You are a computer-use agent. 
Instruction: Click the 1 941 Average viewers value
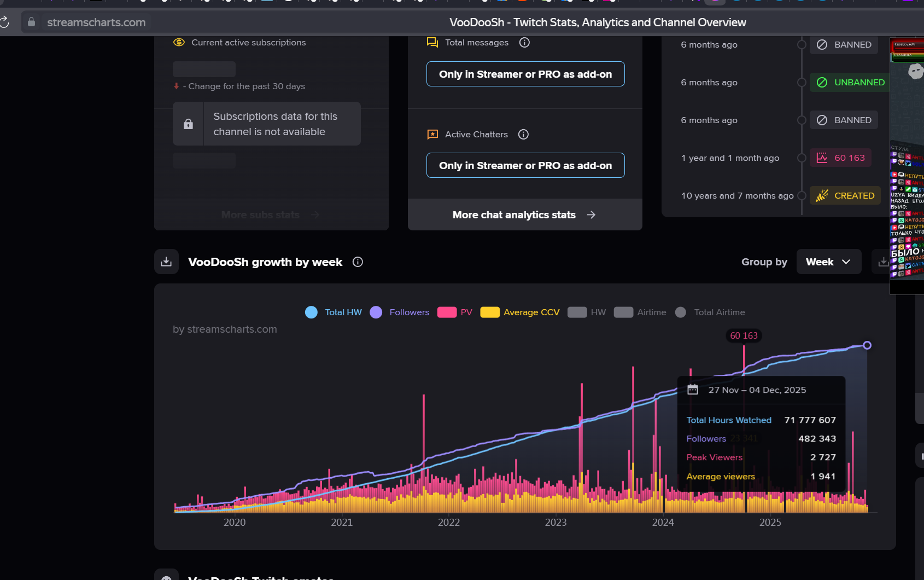pos(823,477)
